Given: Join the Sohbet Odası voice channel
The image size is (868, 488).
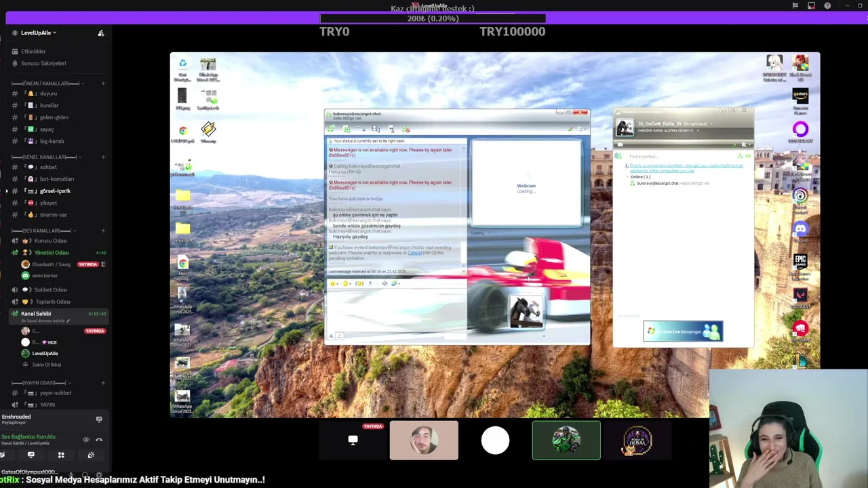Looking at the screenshot, I should 50,289.
